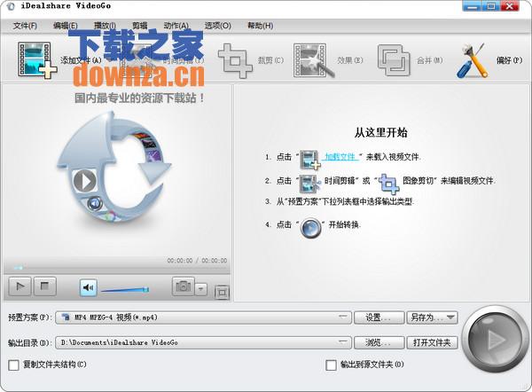Click the trim icon in step 2 instructions
532x392 pixels.
310,184
